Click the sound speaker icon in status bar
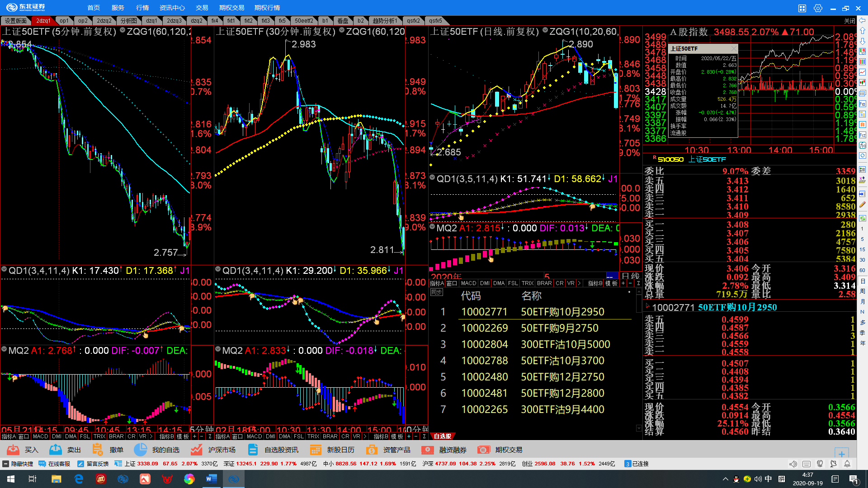The width and height of the screenshot is (868, 488). click(x=793, y=464)
